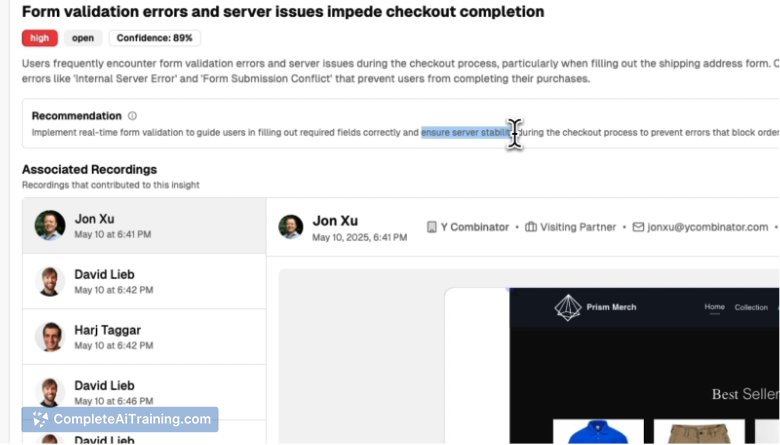Click the khaki shorts product thumbnail
Viewport: 780px width, 445px height.
699,432
